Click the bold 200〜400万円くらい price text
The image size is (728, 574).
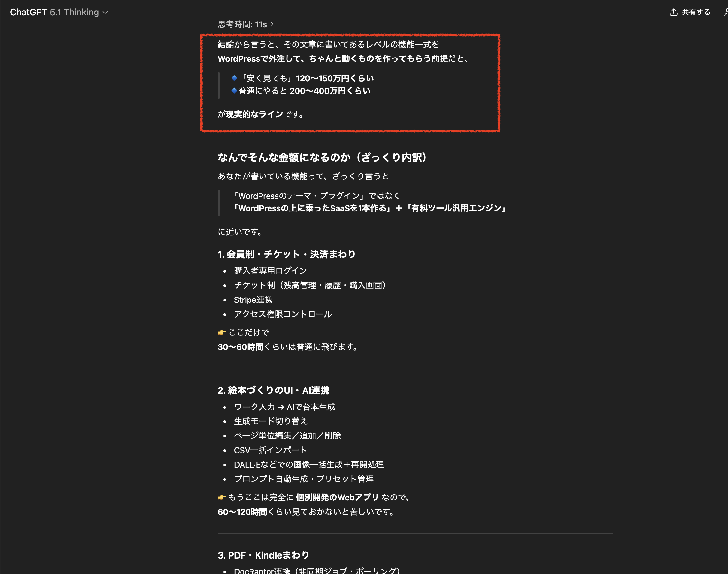click(330, 90)
